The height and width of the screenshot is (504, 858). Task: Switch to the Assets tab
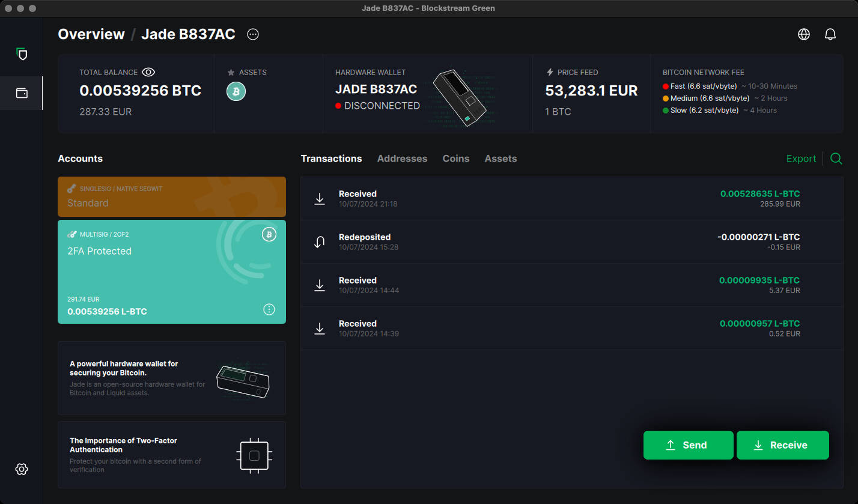click(500, 159)
